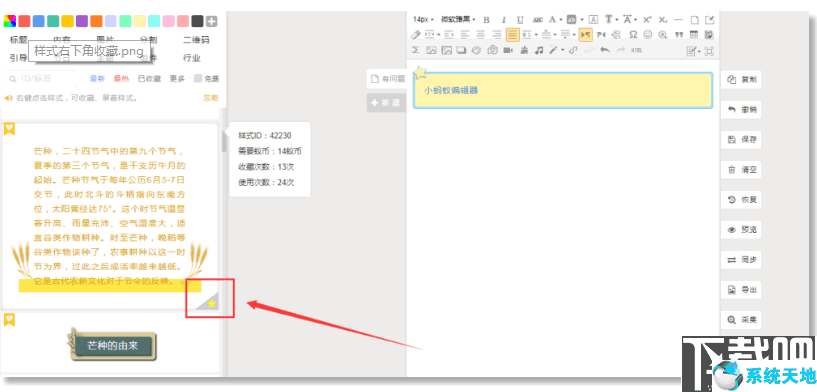This screenshot has height=392, width=817.
Task: Open the 标题 style category
Action: pos(18,40)
